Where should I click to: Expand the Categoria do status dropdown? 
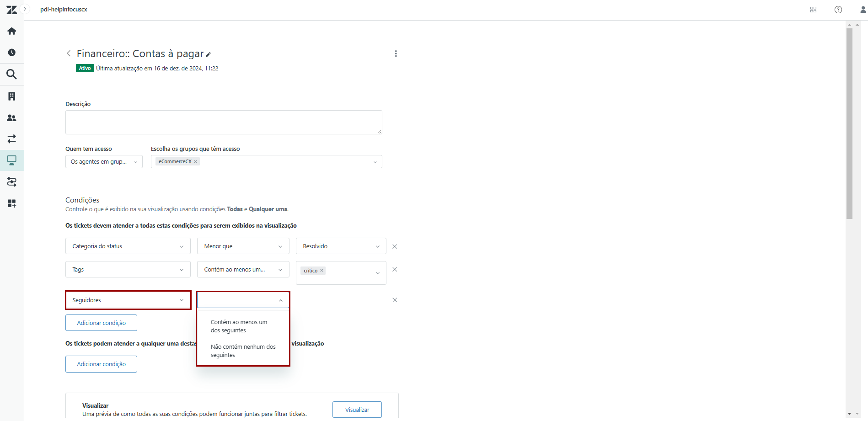click(128, 246)
